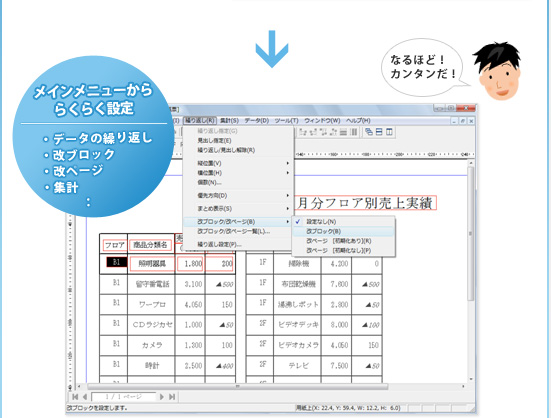Select the 掃除機 cell
Viewport: 551px width, 418px height.
point(298,263)
